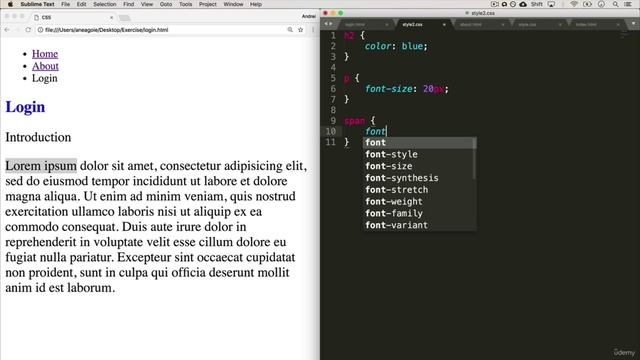Viewport: 640px width, 360px height.
Task: Click the blue Login heading in page
Action: [x=25, y=107]
